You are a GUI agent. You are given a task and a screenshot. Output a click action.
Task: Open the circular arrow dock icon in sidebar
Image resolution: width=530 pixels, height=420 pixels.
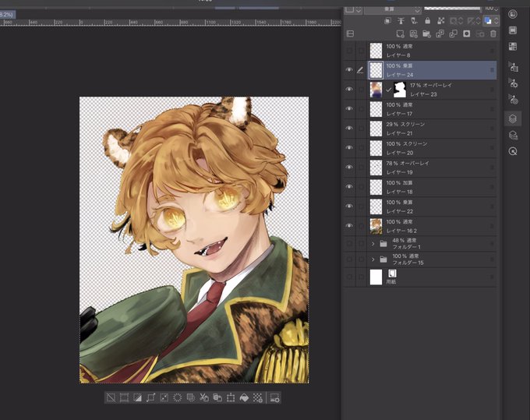pyautogui.click(x=513, y=151)
